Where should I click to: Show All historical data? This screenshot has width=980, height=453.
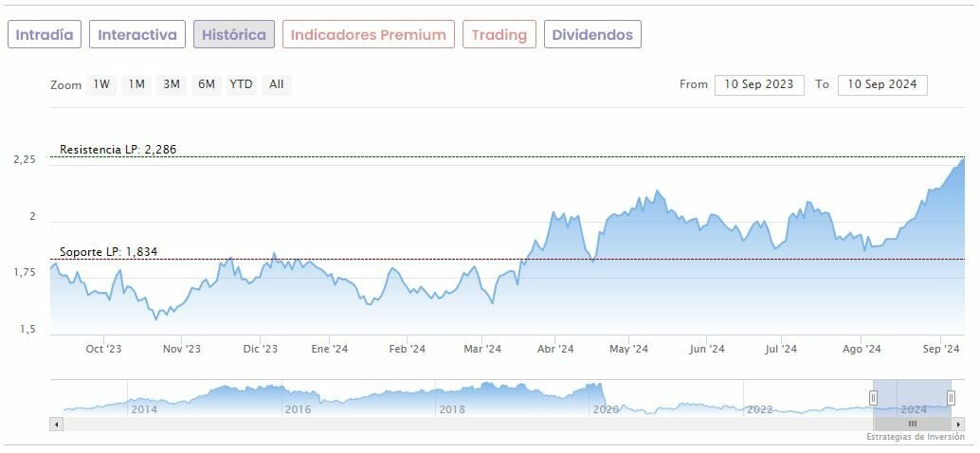[276, 84]
